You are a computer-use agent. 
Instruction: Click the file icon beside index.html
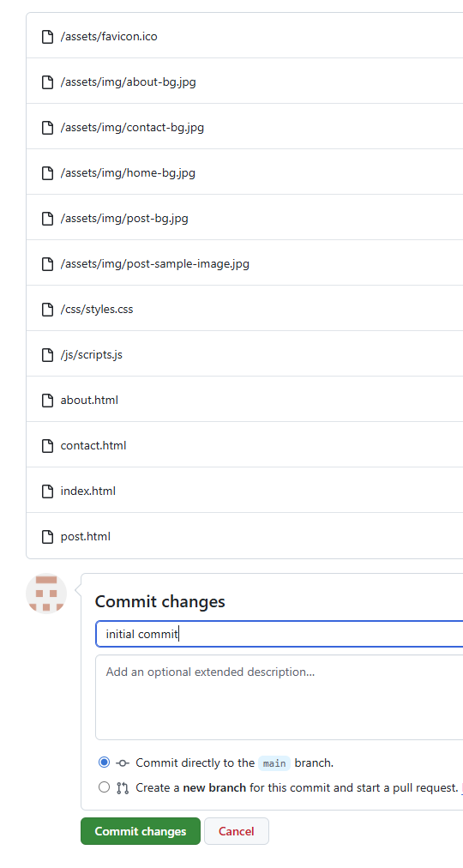tap(48, 491)
